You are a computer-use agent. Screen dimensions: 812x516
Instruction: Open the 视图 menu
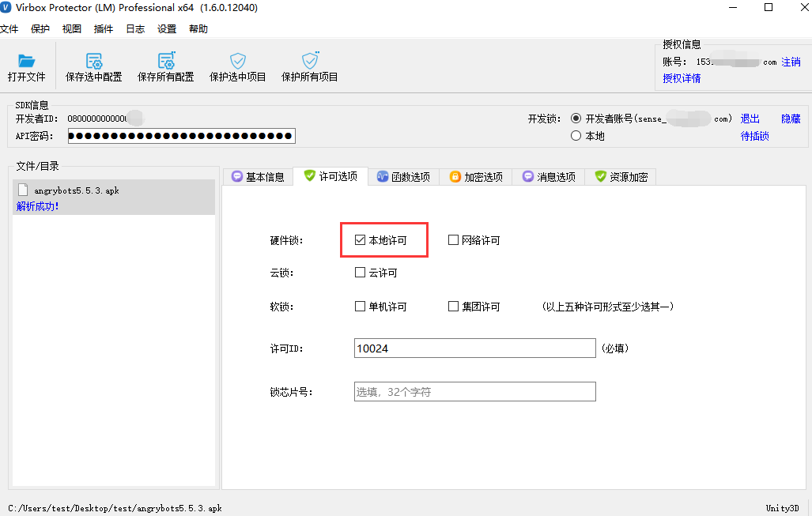tap(71, 29)
